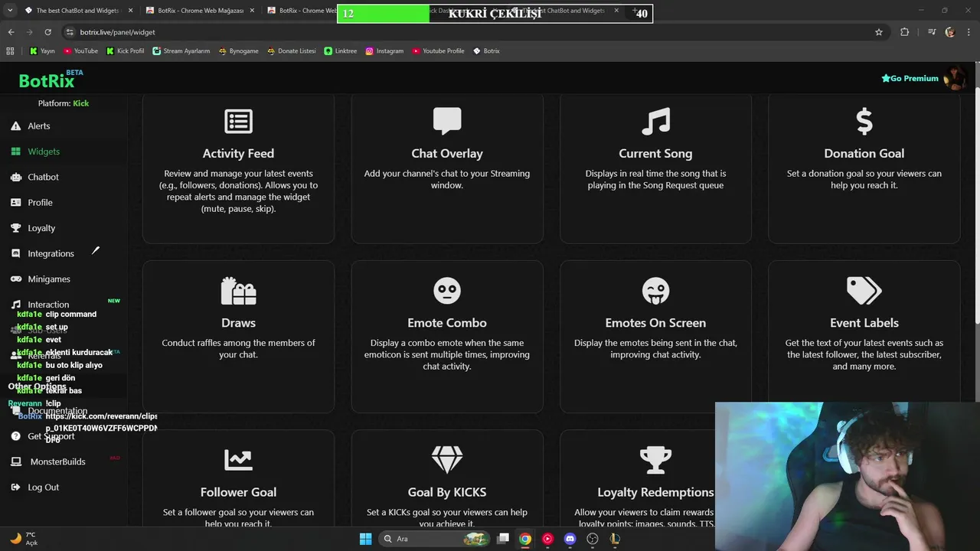Click the Donation Goal dollar icon
Viewport: 980px width, 551px height.
[864, 121]
